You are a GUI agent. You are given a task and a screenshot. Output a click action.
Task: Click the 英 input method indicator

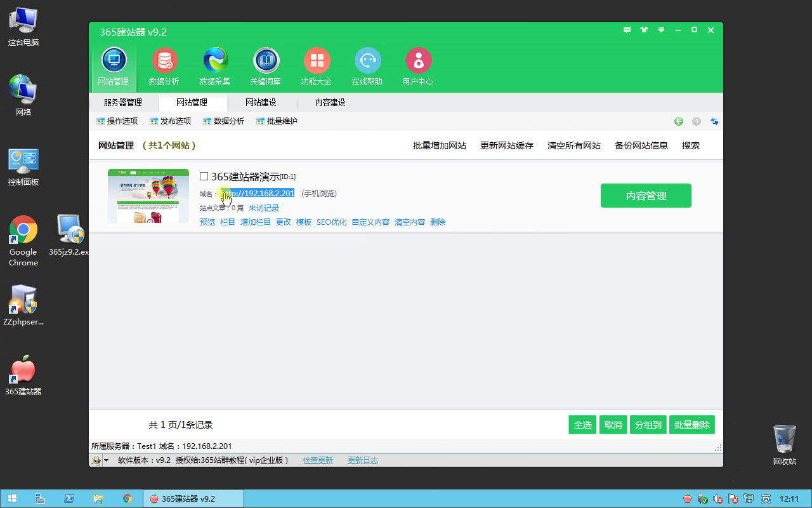click(766, 499)
